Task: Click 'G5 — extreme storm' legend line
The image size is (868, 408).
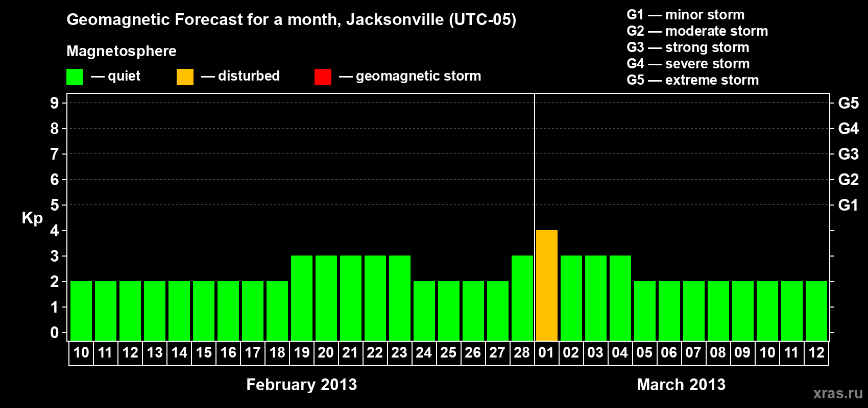Action: point(692,80)
